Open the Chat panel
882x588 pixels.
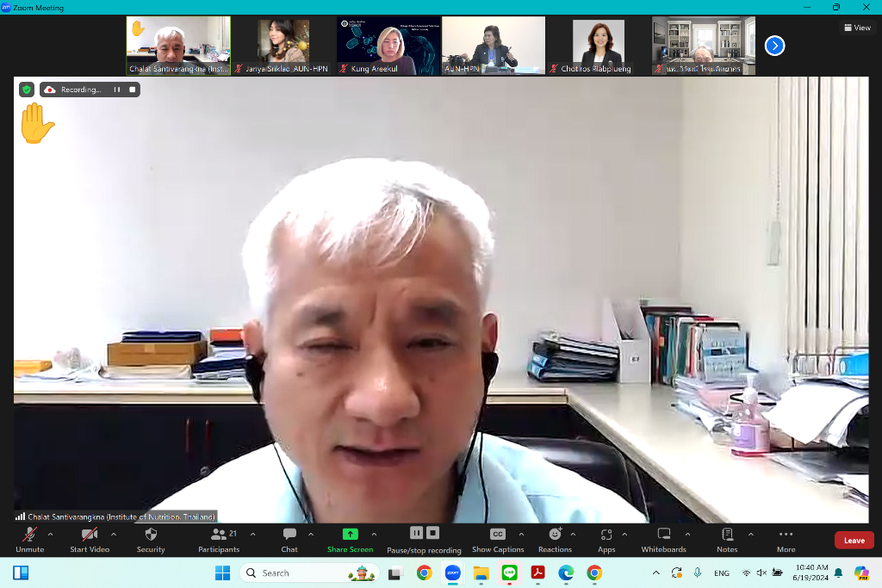click(x=289, y=539)
